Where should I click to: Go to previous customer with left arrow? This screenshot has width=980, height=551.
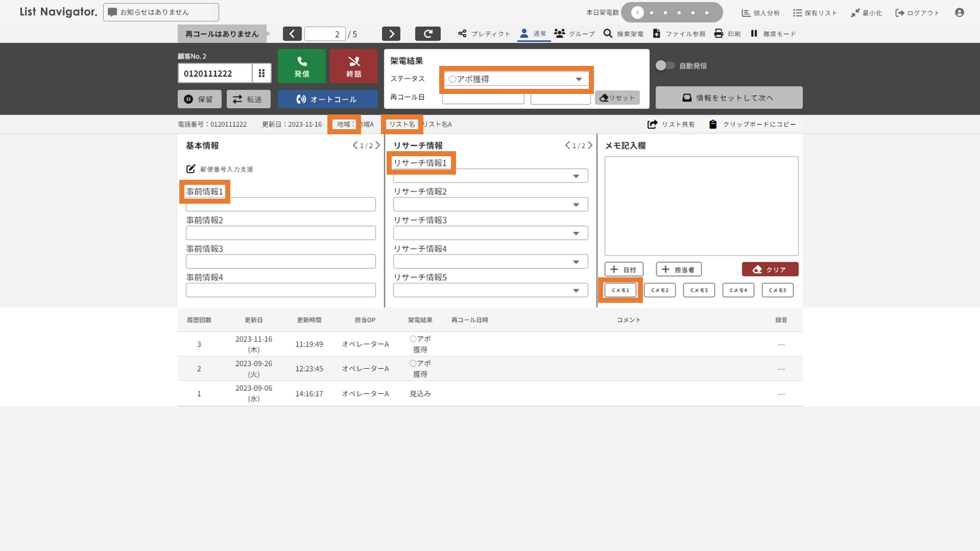pos(292,34)
